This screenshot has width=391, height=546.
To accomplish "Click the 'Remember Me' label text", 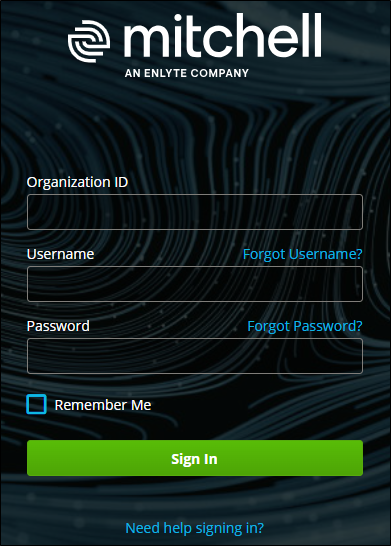I will click(103, 405).
